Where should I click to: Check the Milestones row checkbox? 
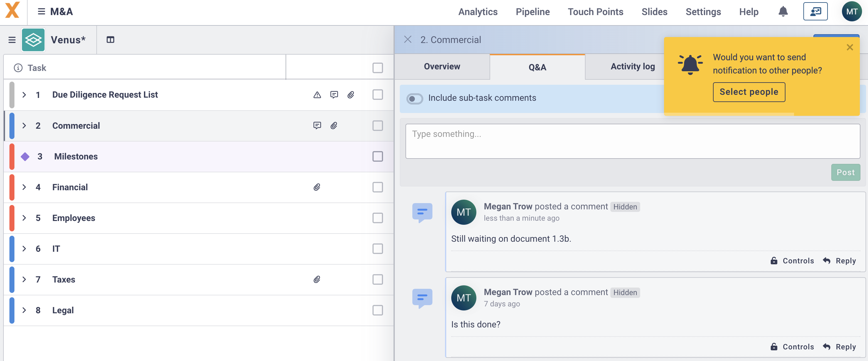(x=378, y=157)
